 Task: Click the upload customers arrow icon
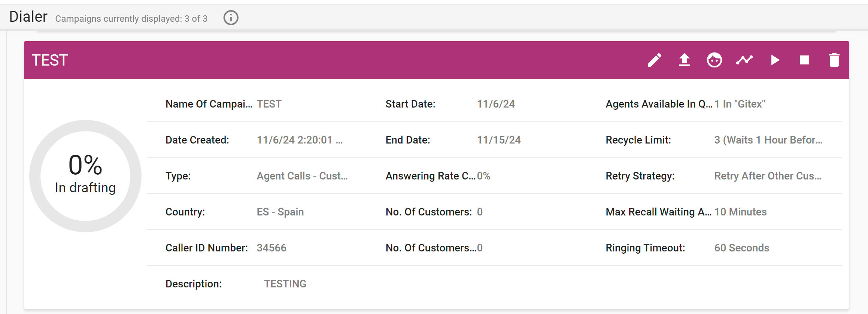tap(684, 60)
